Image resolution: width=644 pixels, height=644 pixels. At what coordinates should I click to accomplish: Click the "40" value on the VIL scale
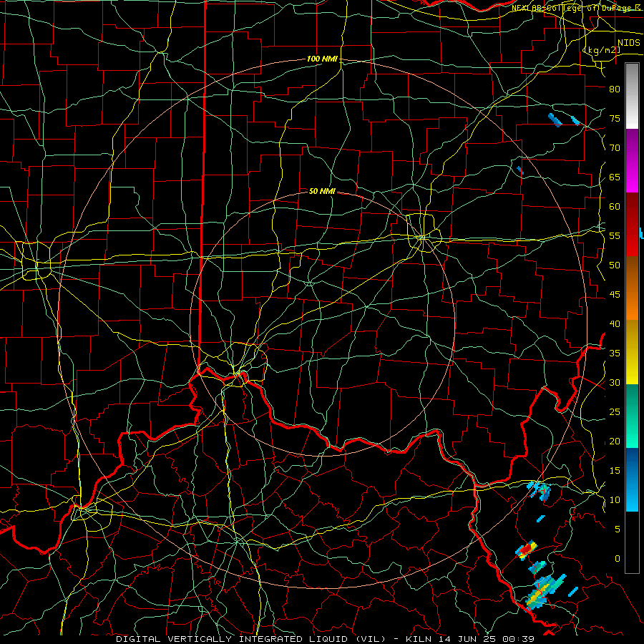pyautogui.click(x=615, y=324)
